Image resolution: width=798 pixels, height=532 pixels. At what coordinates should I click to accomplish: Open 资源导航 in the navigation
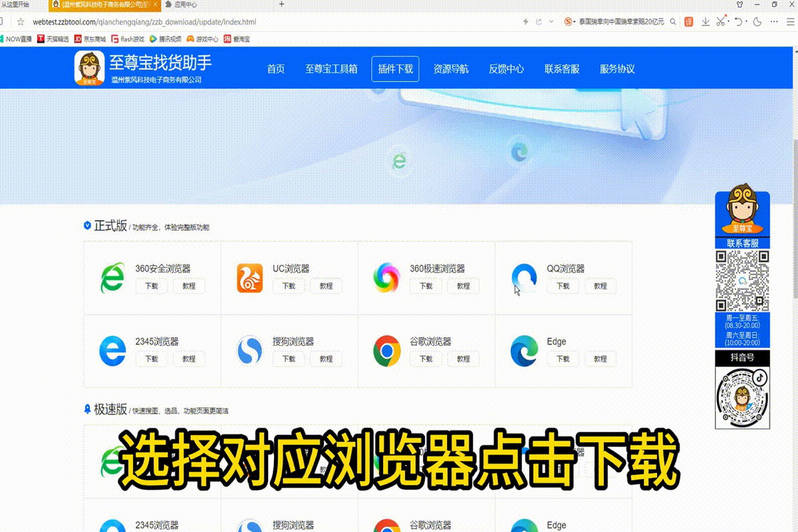click(x=451, y=68)
